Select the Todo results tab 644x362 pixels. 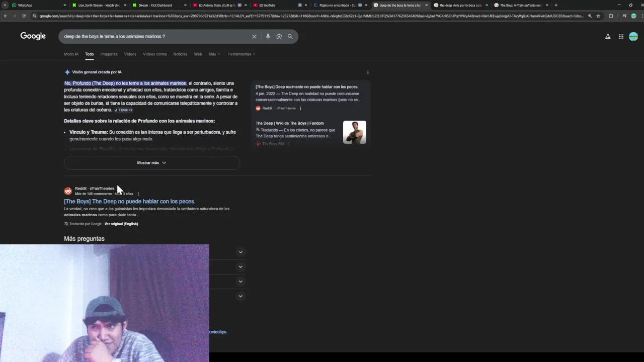coord(89,54)
